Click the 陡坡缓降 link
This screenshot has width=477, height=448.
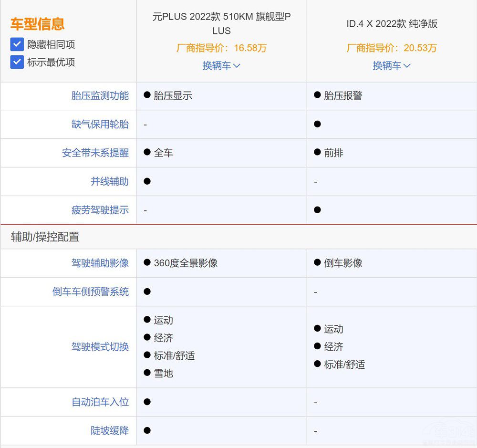click(109, 431)
